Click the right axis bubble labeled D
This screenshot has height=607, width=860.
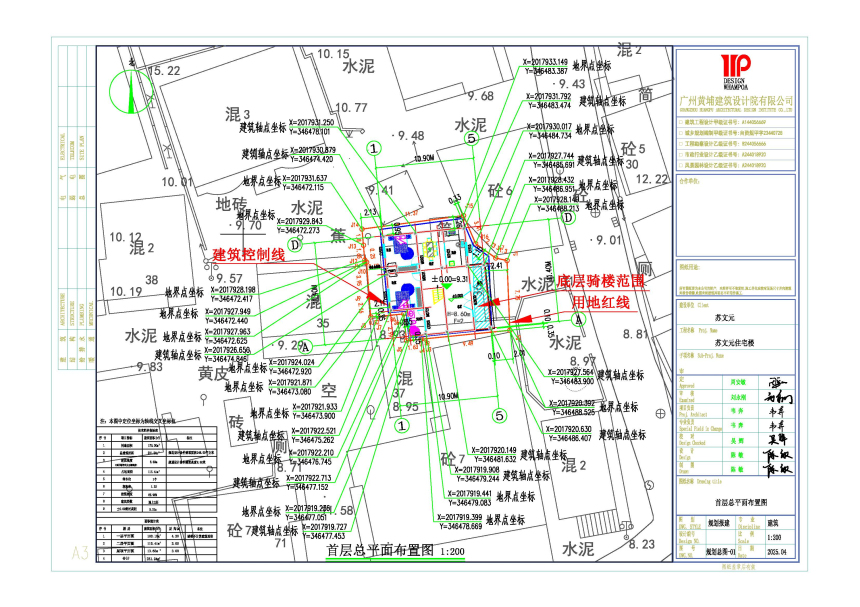[568, 218]
